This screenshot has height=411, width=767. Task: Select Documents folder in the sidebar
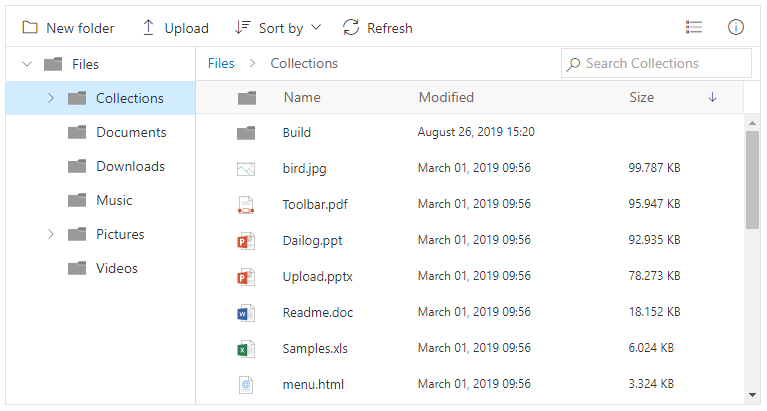pos(130,132)
